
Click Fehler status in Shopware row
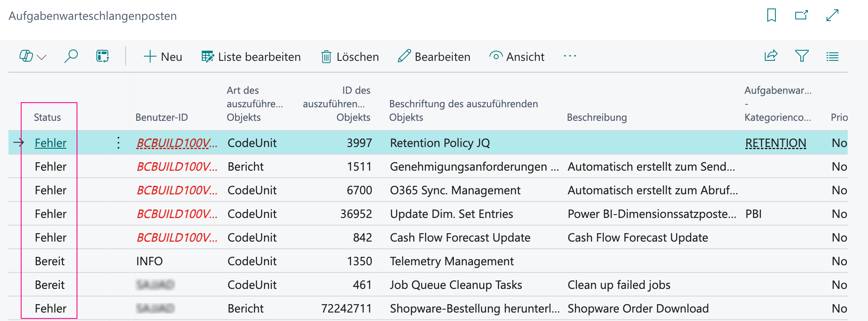[51, 308]
